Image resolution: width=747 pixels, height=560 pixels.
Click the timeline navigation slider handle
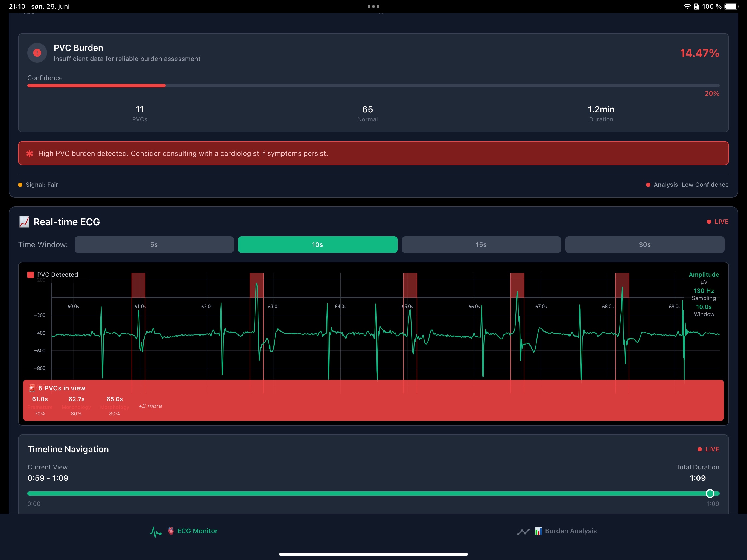pyautogui.click(x=710, y=494)
